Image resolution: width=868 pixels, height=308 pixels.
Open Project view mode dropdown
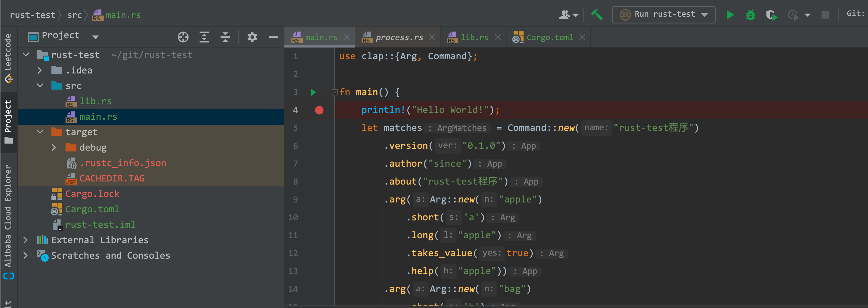point(96,37)
